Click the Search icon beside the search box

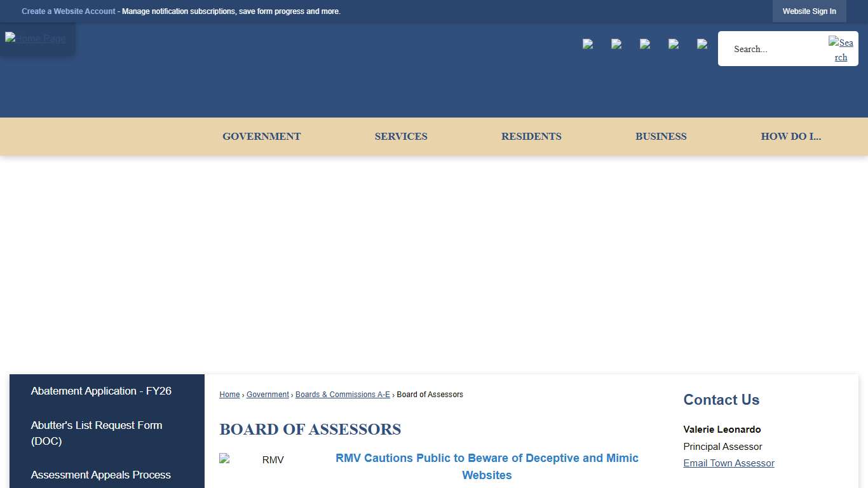(841, 49)
